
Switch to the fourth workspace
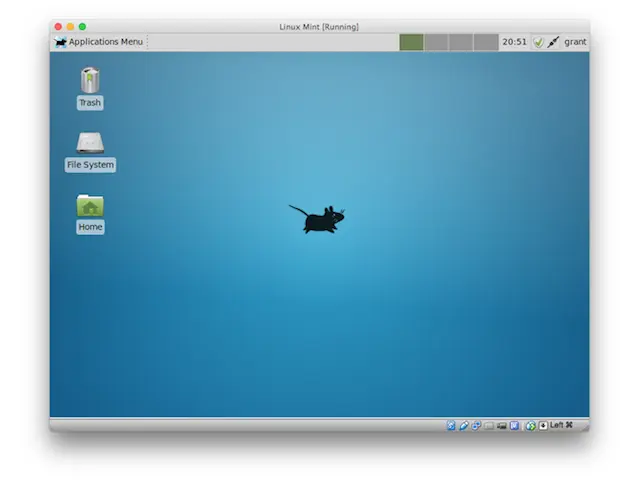[x=486, y=42]
